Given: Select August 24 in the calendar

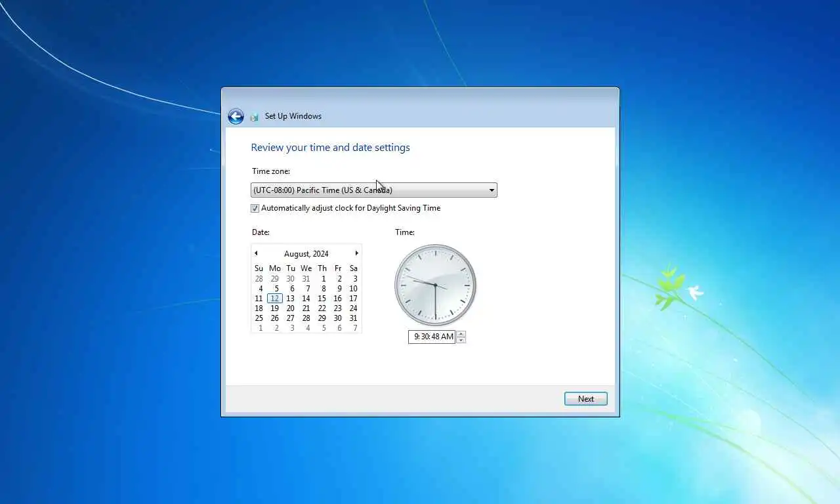Looking at the screenshot, I should coord(354,308).
